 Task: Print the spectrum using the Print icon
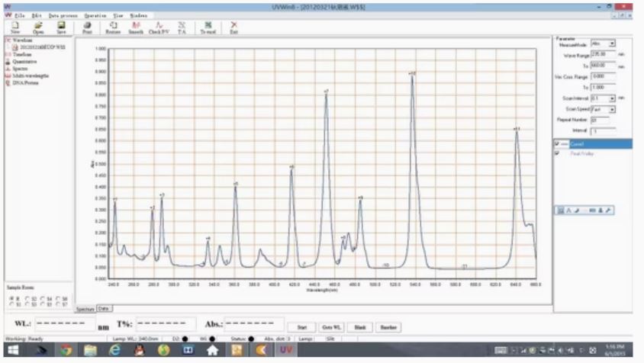(x=87, y=27)
